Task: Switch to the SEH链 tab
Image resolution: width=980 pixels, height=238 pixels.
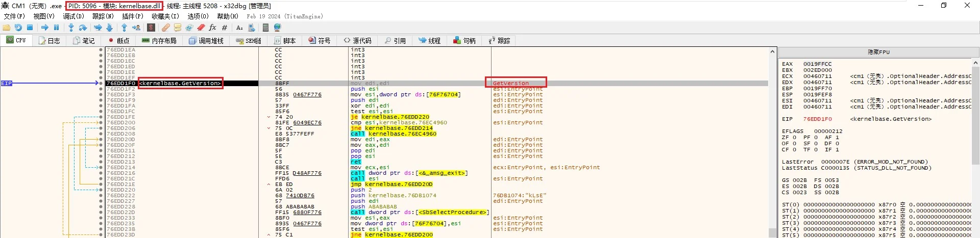Action: click(249, 41)
